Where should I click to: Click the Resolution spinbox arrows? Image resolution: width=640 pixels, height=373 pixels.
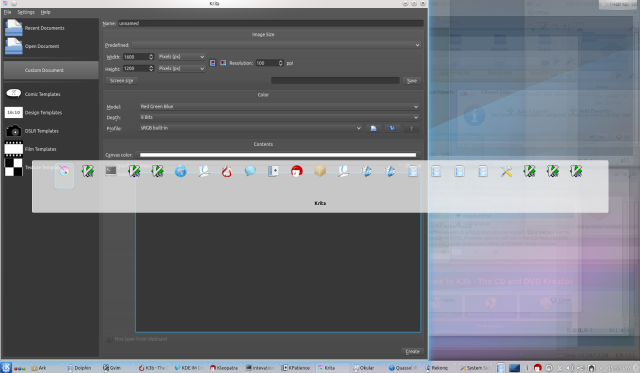pos(280,63)
